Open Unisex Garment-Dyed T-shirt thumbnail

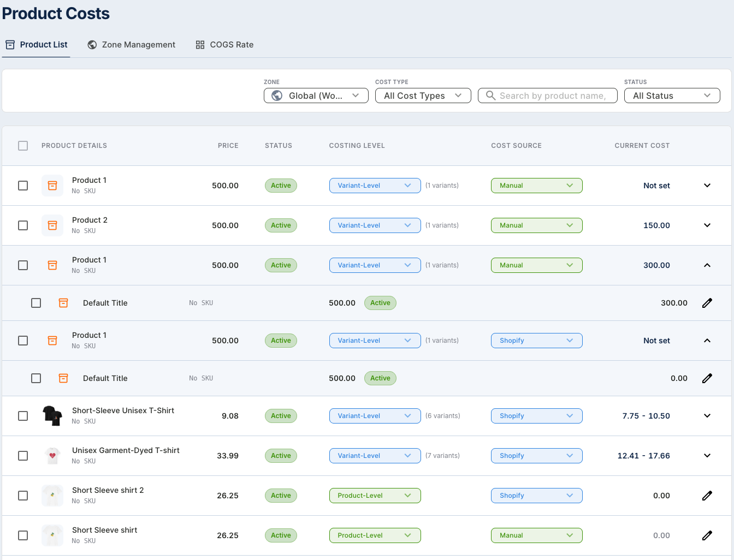(52, 456)
